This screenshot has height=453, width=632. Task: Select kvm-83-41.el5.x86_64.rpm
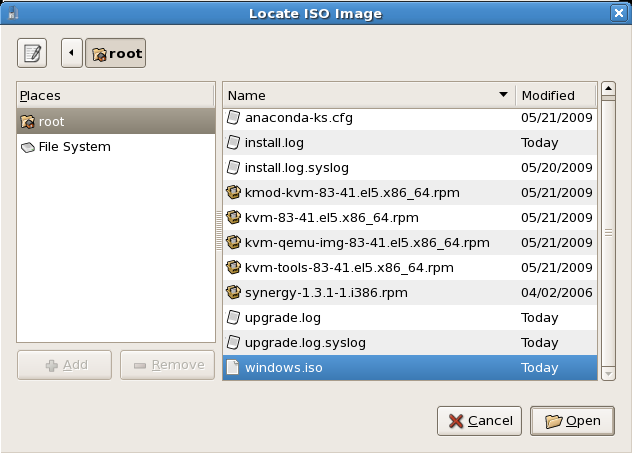tap(410, 218)
